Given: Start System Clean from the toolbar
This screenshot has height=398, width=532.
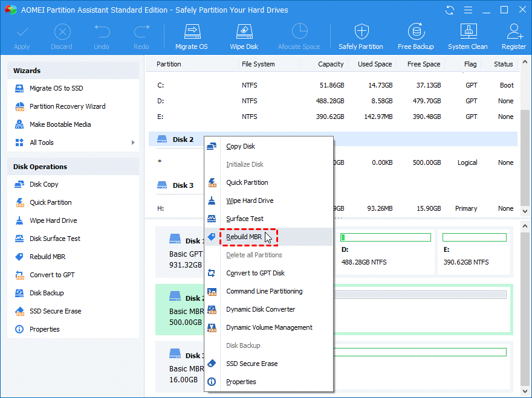Looking at the screenshot, I should 467,36.
